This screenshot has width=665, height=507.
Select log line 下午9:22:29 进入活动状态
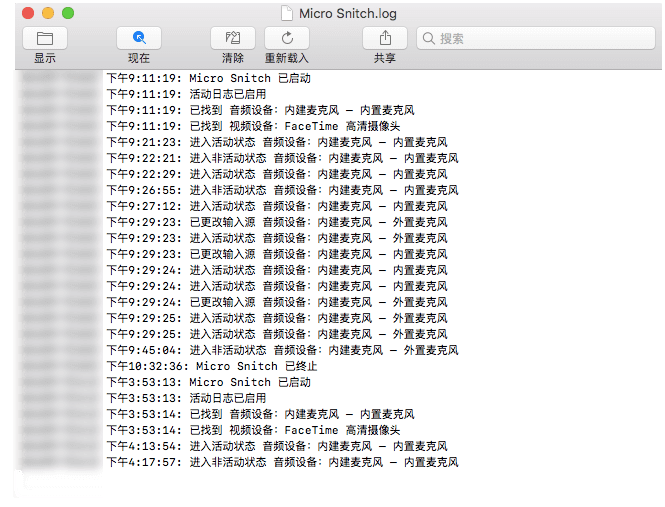pyautogui.click(x=277, y=174)
